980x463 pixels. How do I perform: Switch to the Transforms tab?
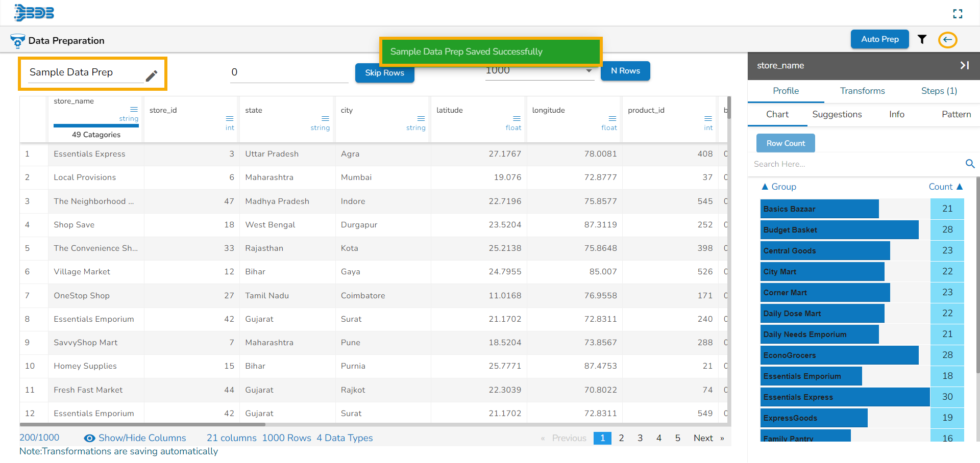click(x=862, y=91)
